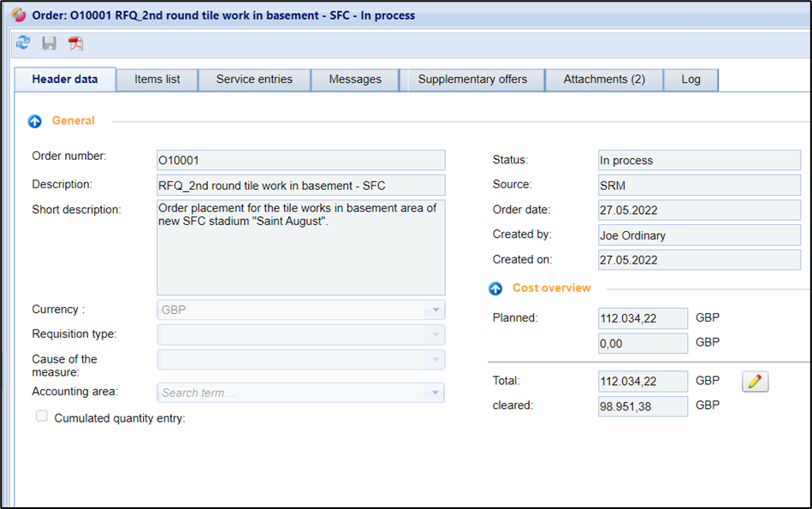Open the Accounting area dropdown arrow
The image size is (812, 509).
(436, 393)
